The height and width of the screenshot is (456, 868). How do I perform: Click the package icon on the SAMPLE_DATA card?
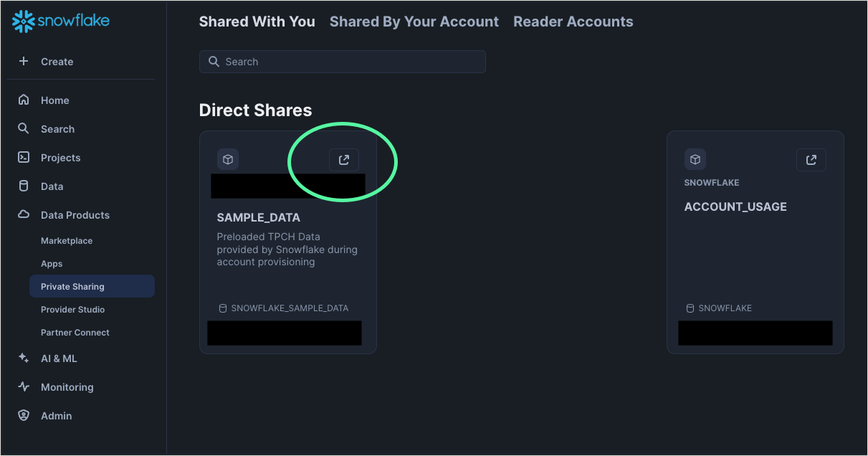tap(227, 158)
